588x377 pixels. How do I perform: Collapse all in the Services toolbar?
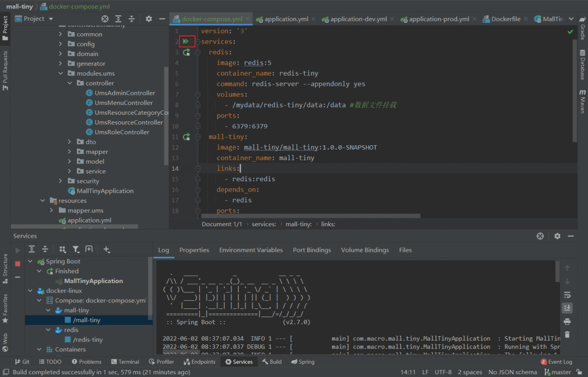point(45,249)
